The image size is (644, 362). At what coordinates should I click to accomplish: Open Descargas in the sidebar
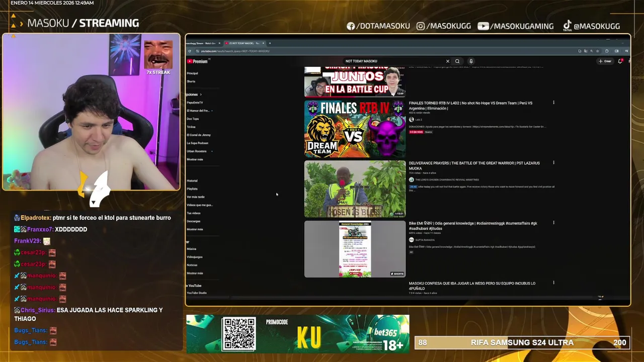(194, 221)
